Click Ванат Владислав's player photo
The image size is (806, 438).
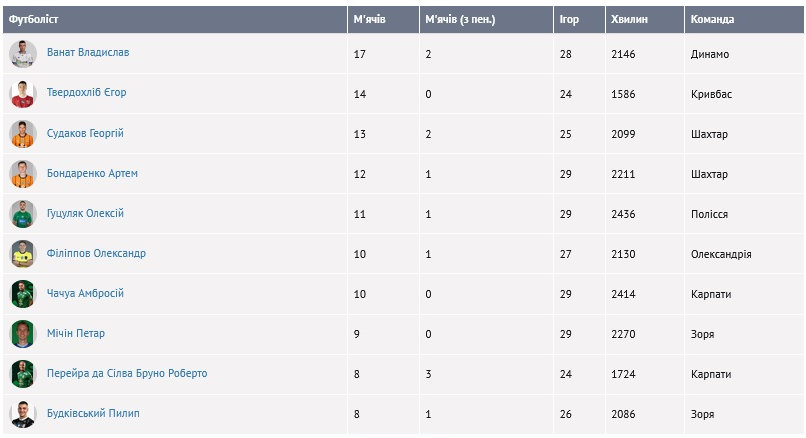(22, 54)
